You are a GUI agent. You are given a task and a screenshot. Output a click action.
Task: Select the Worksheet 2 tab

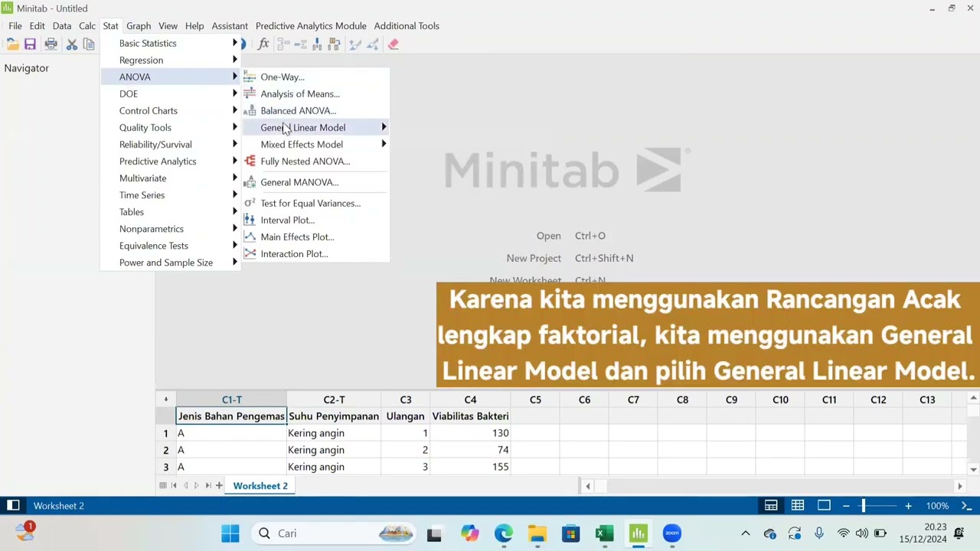tap(260, 485)
